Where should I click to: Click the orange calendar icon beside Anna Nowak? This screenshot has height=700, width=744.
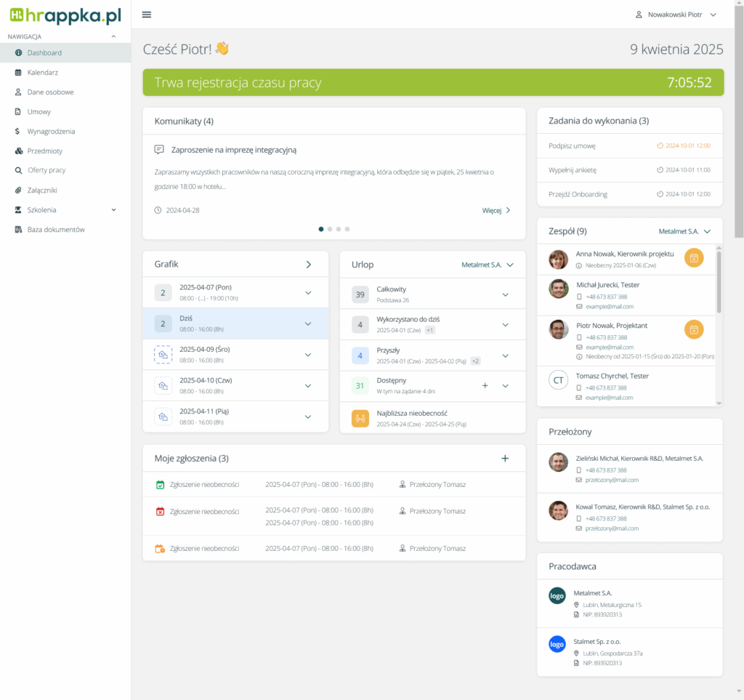click(x=694, y=258)
